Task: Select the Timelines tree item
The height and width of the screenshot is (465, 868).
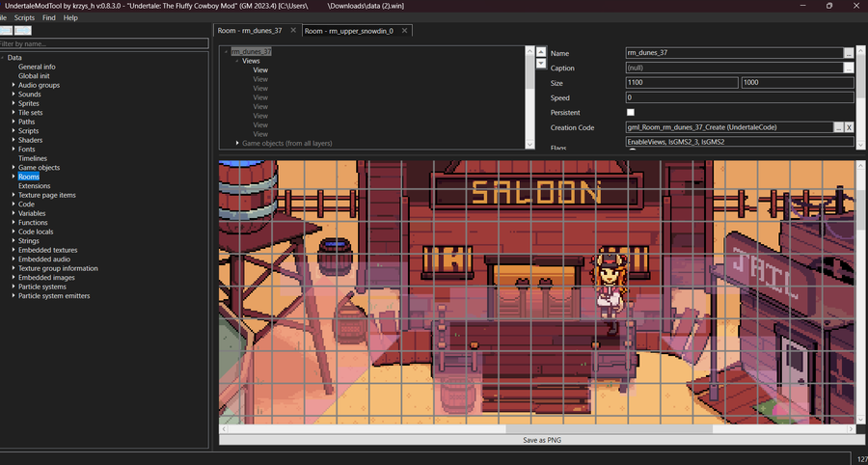Action: coord(33,158)
